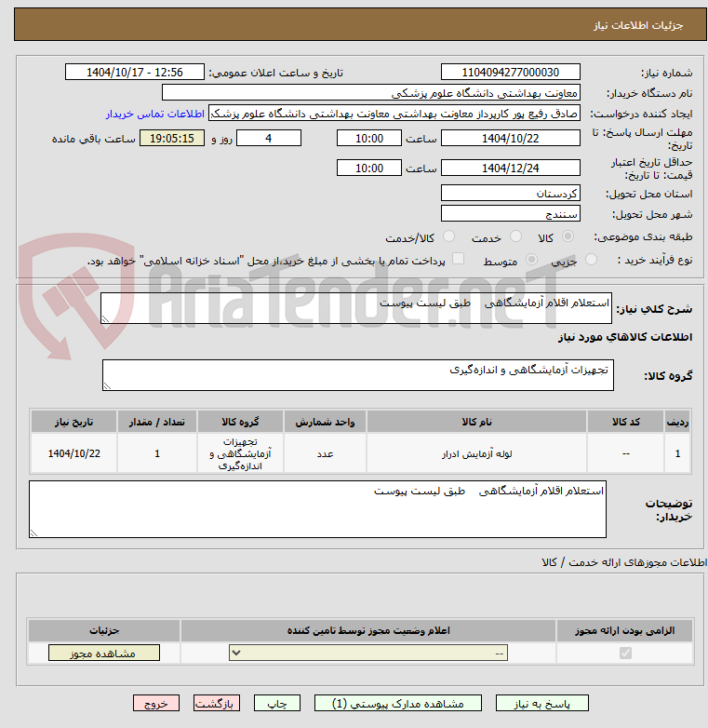Click the item name لوله آزمایش ادرار cell
Screen dimensions: 708x728
(476, 453)
